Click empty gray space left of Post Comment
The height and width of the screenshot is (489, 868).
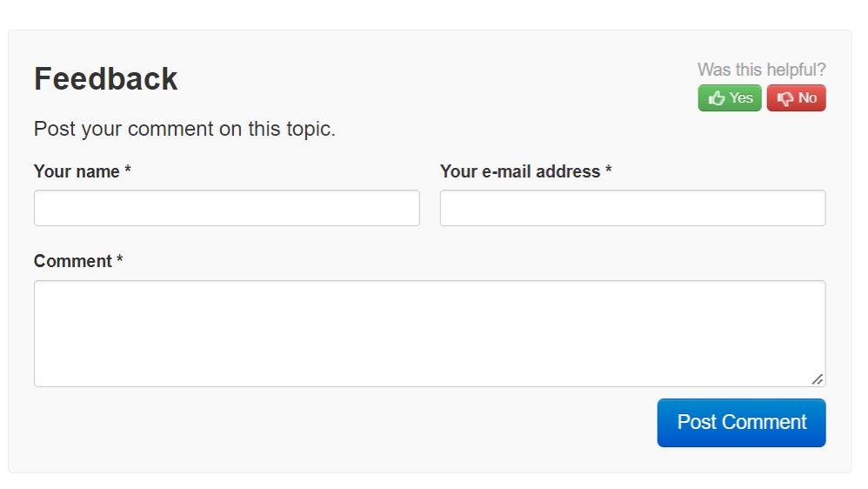click(348, 426)
